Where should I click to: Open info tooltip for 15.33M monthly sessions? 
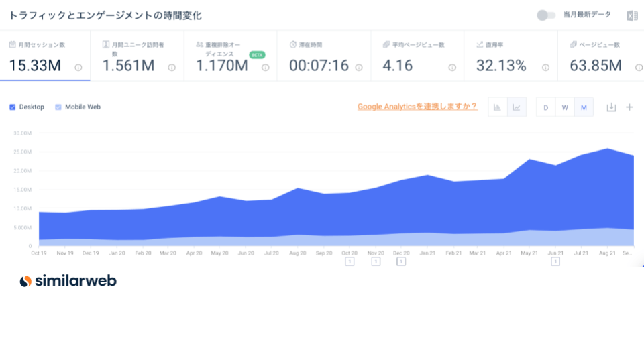[x=78, y=67]
